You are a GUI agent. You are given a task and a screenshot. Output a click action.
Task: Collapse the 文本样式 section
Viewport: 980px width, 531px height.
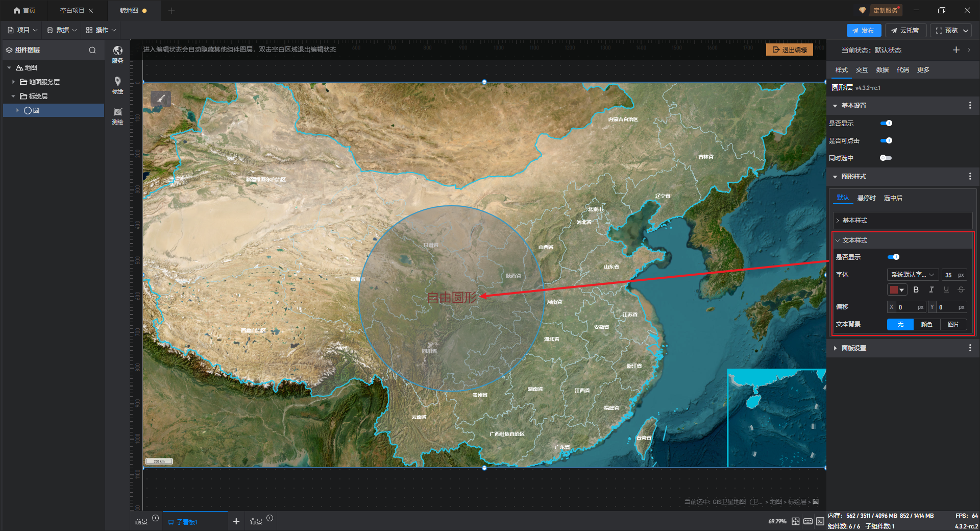838,240
